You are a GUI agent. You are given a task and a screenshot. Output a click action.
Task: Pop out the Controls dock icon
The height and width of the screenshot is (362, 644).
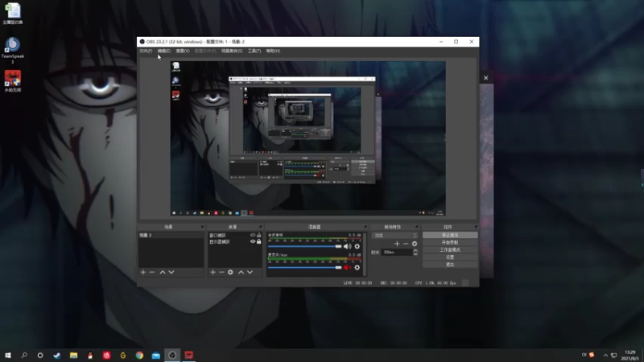pyautogui.click(x=476, y=227)
